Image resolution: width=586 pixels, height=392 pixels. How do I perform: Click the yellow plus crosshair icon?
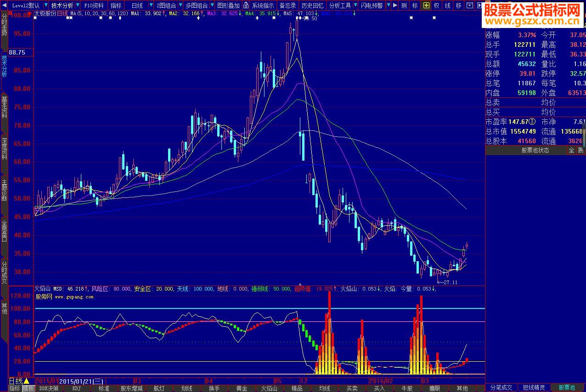[426, 6]
